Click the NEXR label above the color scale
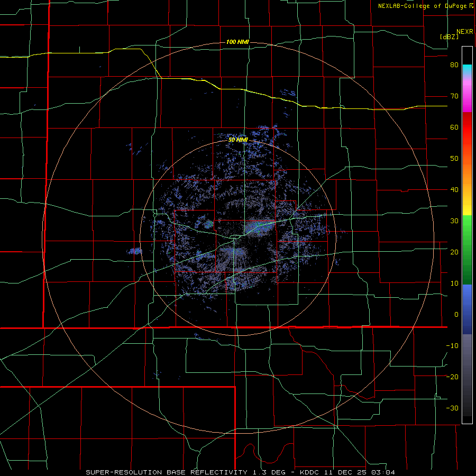 [465, 32]
